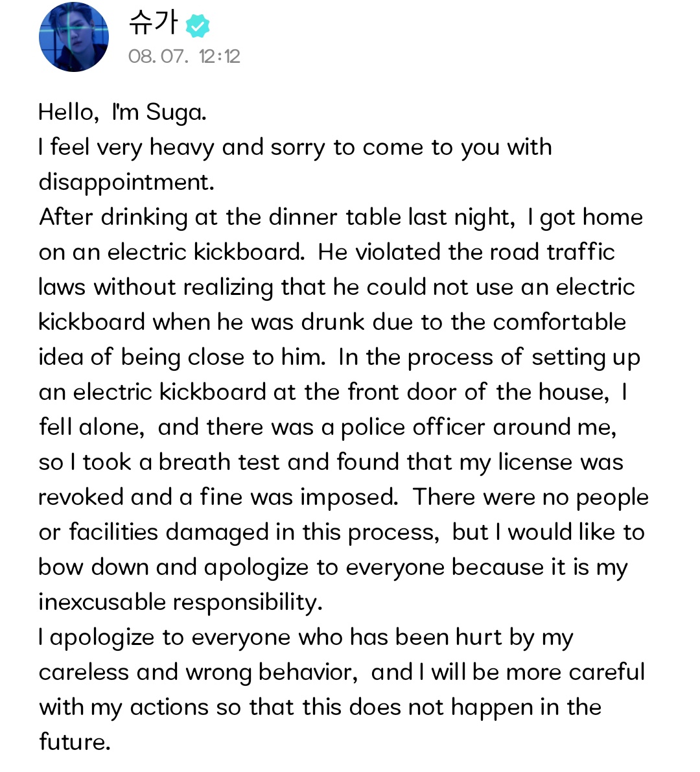Click the line starting 'laws without realizing'
Image resolution: width=700 pixels, height=772 pixels.
[337, 288]
